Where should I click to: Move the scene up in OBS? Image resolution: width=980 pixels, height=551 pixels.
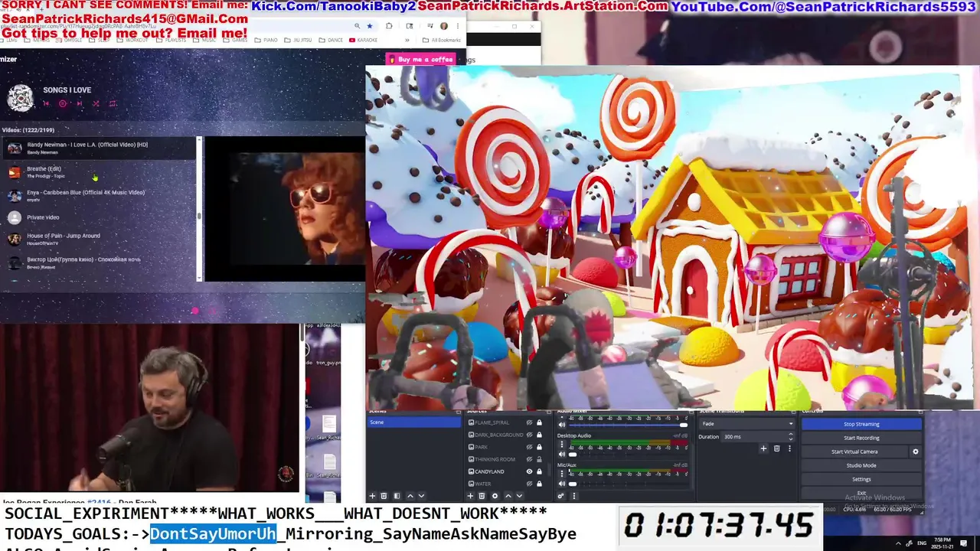click(x=410, y=496)
